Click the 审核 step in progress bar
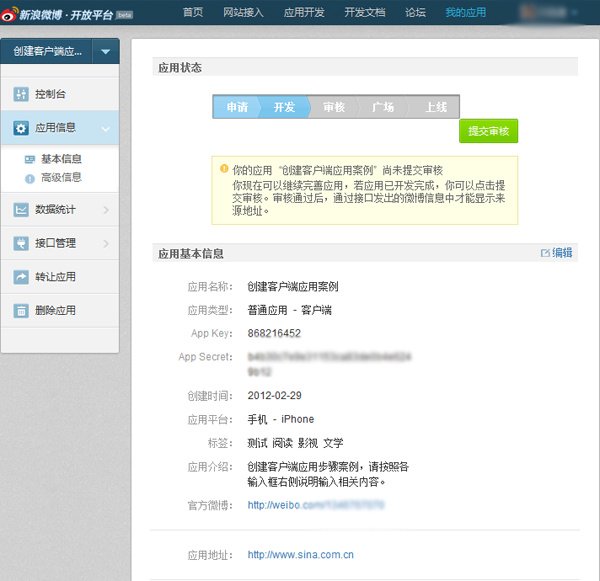The height and width of the screenshot is (581, 600). [333, 107]
